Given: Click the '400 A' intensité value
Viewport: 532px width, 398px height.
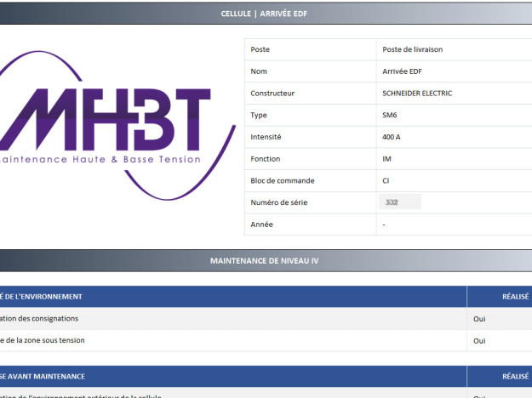Looking at the screenshot, I should click(392, 137).
